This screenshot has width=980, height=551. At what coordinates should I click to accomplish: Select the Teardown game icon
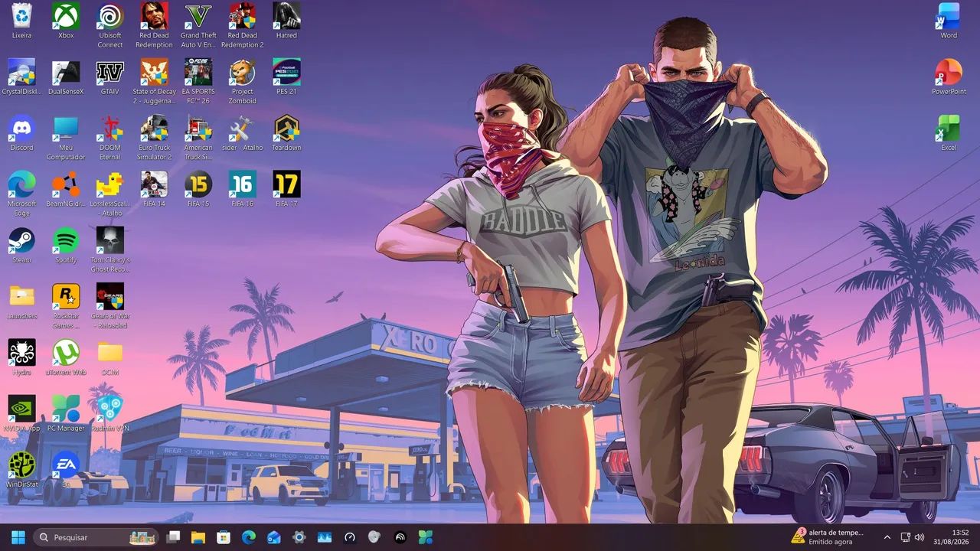(x=286, y=133)
